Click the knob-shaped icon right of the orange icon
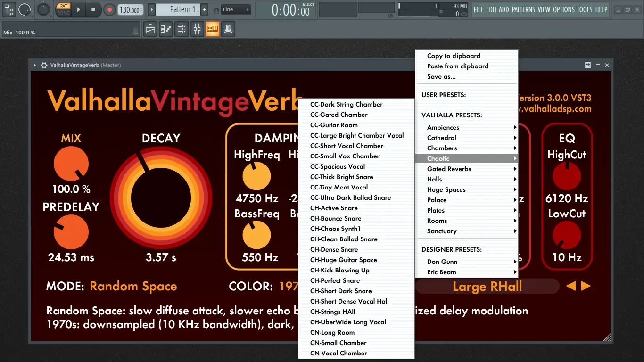This screenshot has height=362, width=644. pos(228,29)
